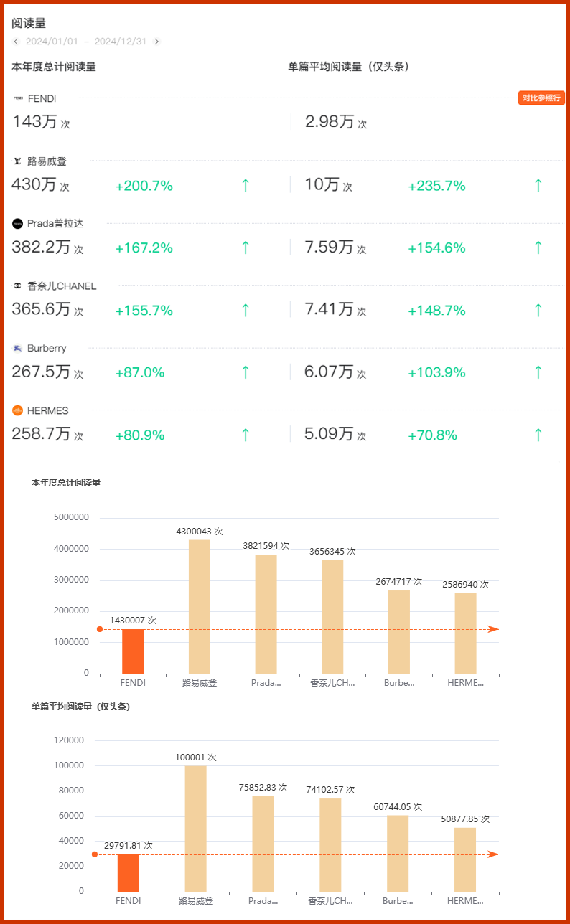
Task: Click the Prada bar labeled 75852.83 次
Action: [263, 844]
